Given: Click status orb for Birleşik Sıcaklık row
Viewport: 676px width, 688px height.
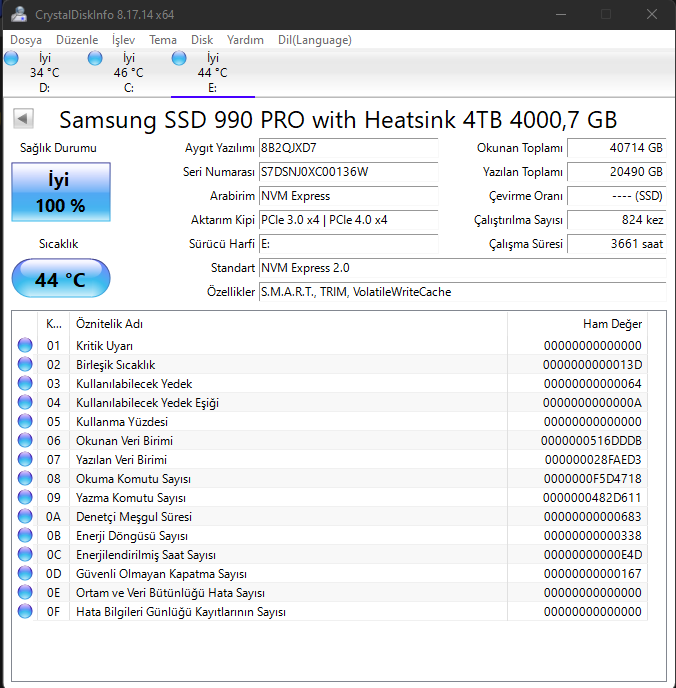Looking at the screenshot, I should tap(26, 365).
